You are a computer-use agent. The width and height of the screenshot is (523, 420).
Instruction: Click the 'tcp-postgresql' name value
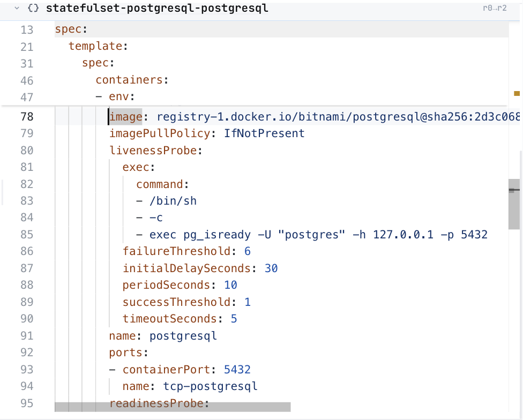coord(210,386)
